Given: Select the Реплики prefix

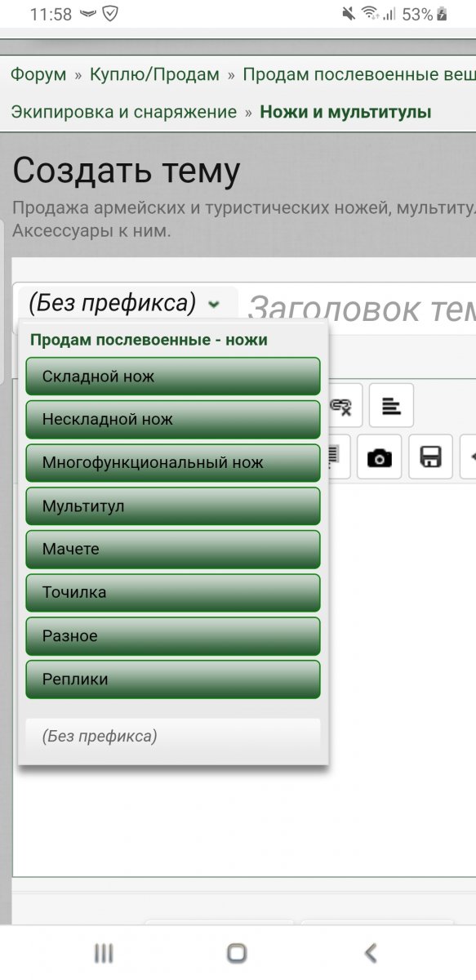Looking at the screenshot, I should pos(173,679).
